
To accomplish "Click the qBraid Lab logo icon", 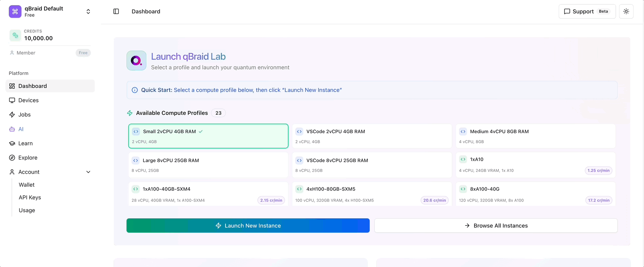I will (136, 60).
